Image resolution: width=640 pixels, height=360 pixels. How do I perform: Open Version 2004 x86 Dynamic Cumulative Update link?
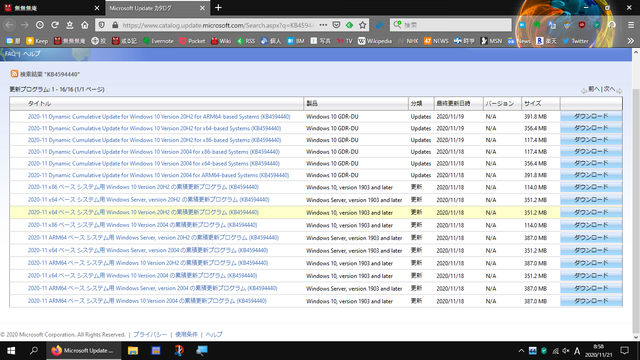click(153, 151)
